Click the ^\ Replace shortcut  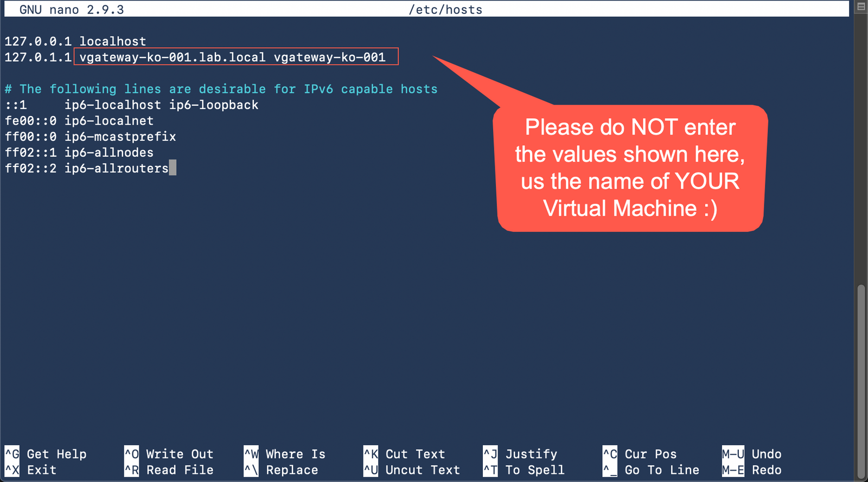(281, 470)
